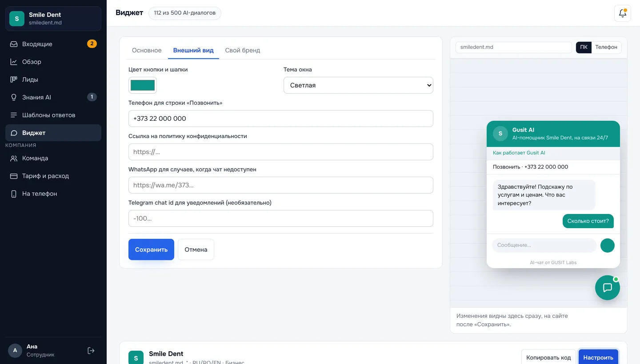
Task: Click the 'Сколько стоит?' chat bubble
Action: [588, 221]
